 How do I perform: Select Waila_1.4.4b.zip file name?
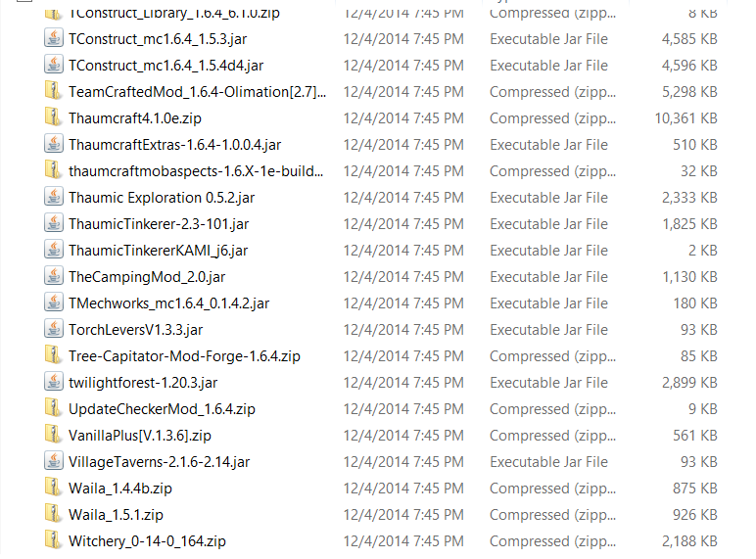click(x=120, y=489)
